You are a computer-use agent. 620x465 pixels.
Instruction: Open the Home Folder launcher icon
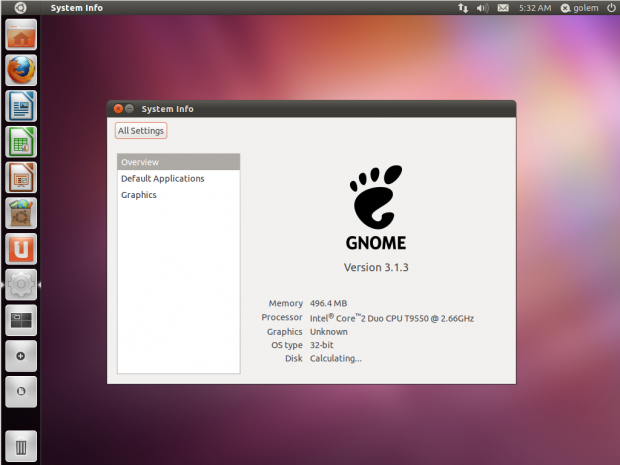(21, 35)
